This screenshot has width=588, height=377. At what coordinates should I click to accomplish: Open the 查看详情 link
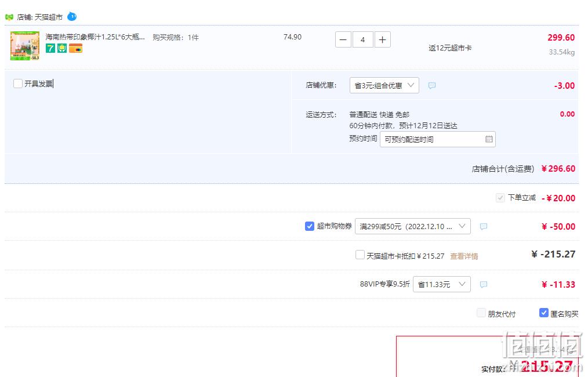464,256
